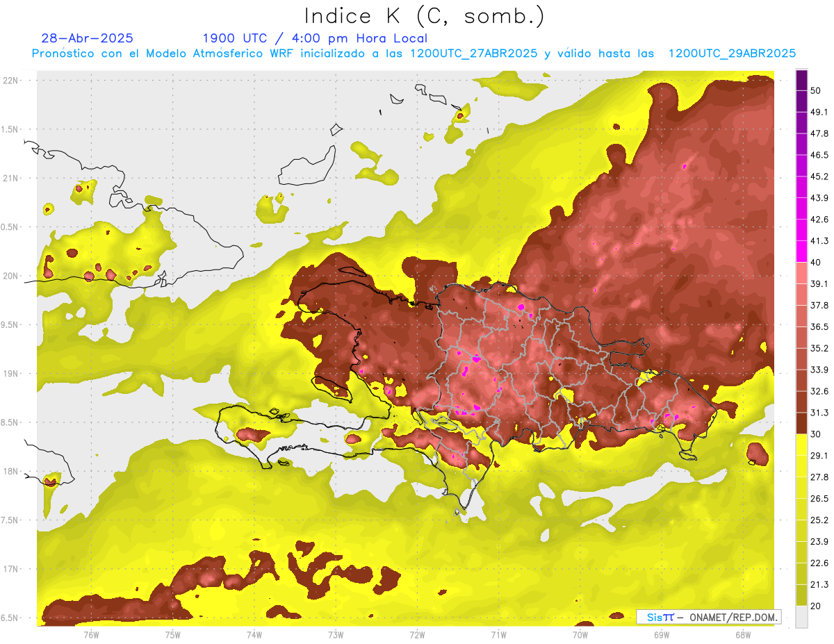Click the colorbar value "42.6"
The image size is (834, 644).
[819, 220]
